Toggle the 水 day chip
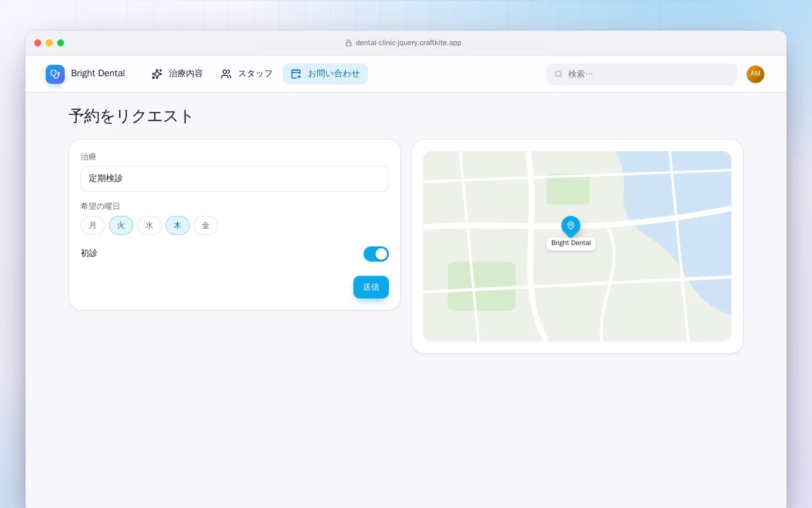 149,225
